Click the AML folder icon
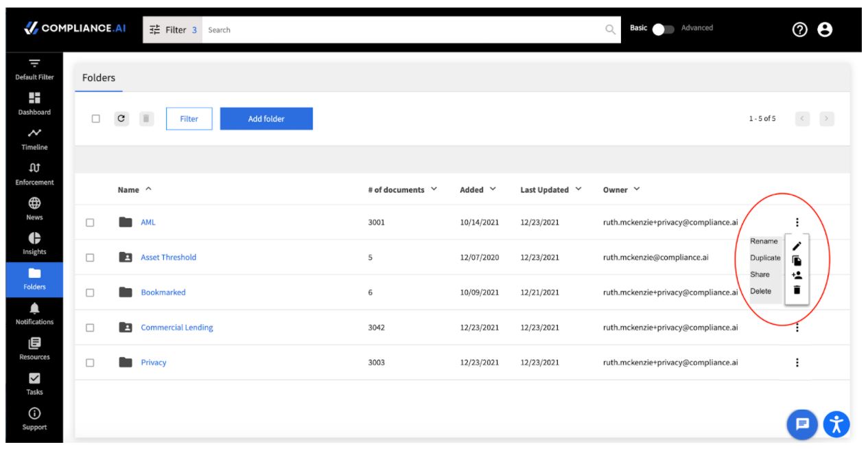Viewport: 868px width, 449px height. pyautogui.click(x=125, y=222)
